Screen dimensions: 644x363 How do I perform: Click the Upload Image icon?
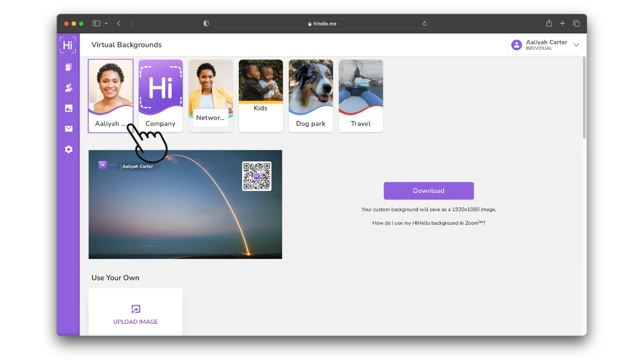(x=135, y=309)
